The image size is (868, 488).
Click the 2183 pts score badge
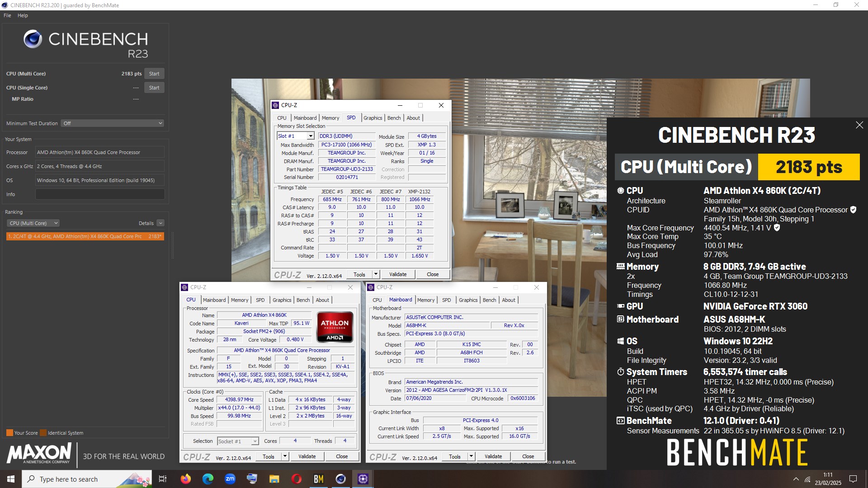click(x=808, y=167)
